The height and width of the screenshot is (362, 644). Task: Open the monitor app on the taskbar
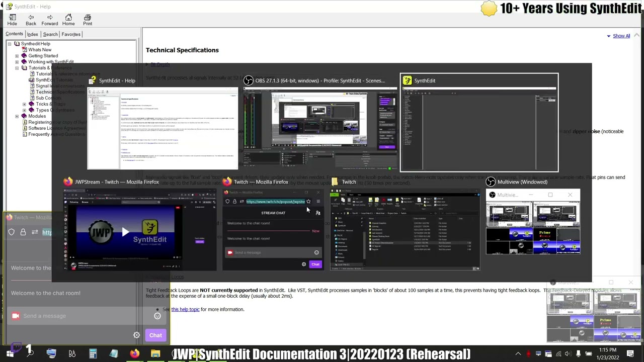click(51, 354)
